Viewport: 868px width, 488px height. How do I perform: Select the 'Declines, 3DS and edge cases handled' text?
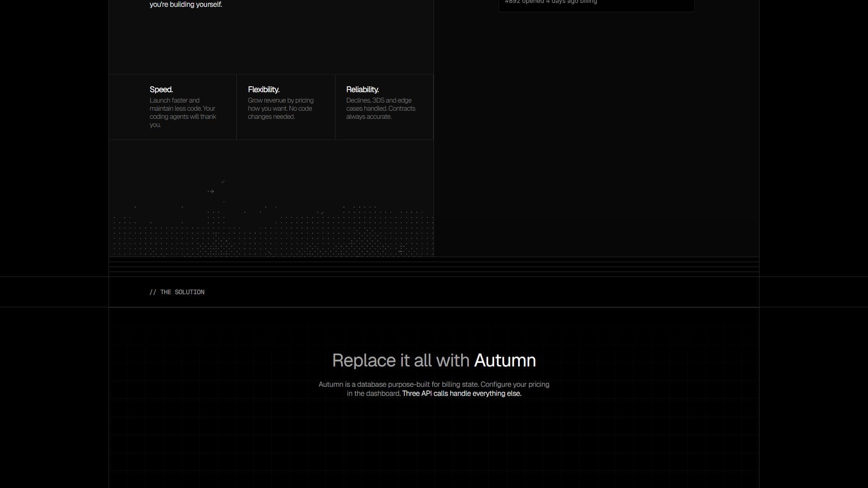pos(381,108)
